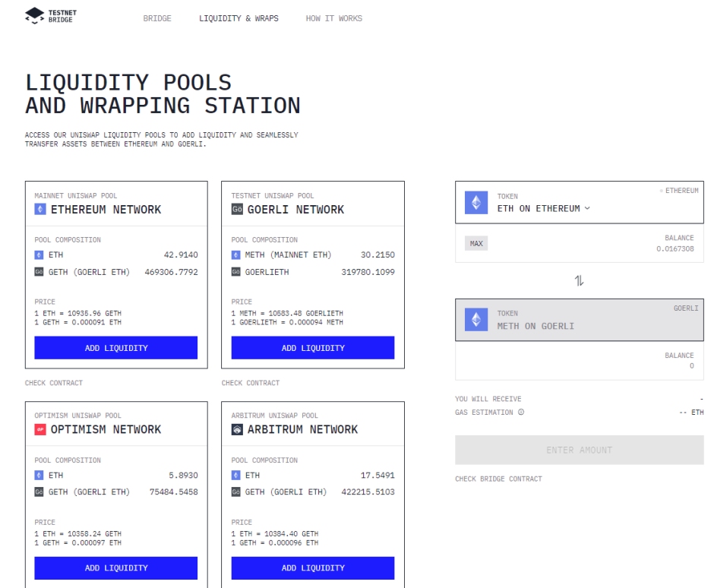Click ETH token icon in Arbitrum pool
This screenshot has height=588, width=711.
(235, 475)
